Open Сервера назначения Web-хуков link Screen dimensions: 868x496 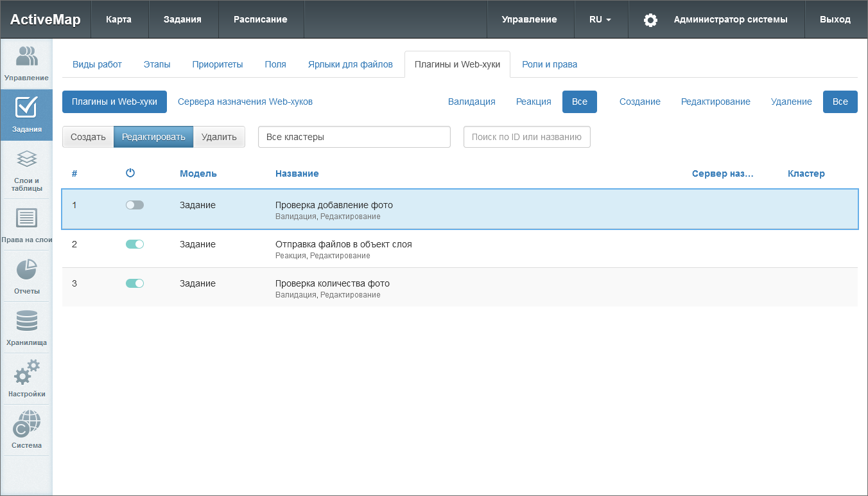[245, 102]
